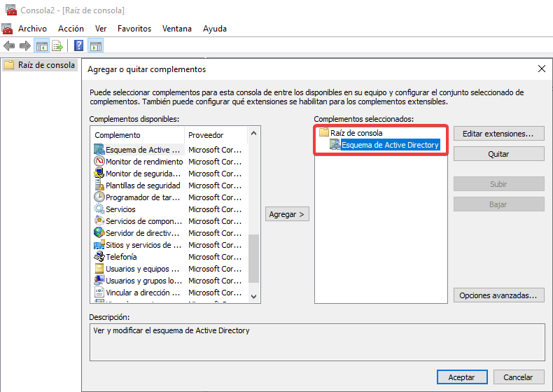Choose the Plantillas de seguridad snap-in
The height and width of the screenshot is (392, 553).
[x=142, y=185]
